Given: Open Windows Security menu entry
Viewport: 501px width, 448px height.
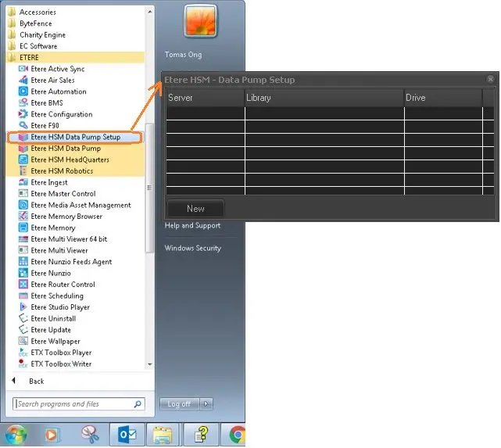Looking at the screenshot, I should (192, 249).
